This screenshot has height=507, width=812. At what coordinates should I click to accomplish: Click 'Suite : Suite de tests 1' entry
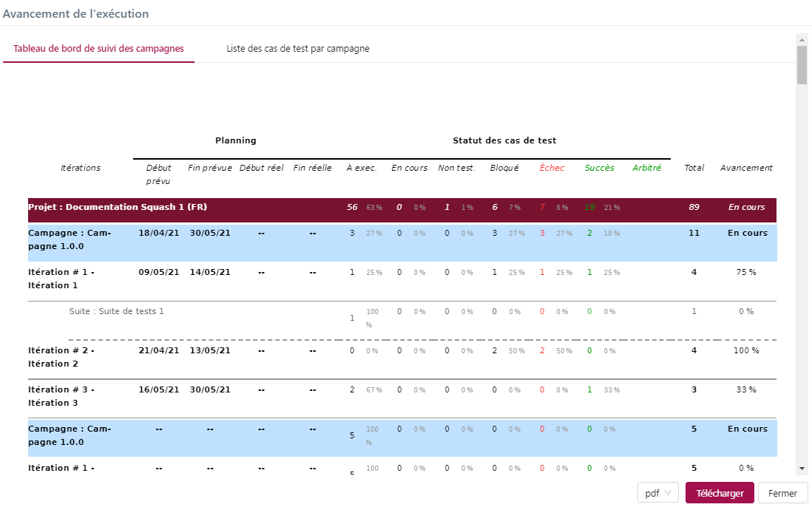116,311
